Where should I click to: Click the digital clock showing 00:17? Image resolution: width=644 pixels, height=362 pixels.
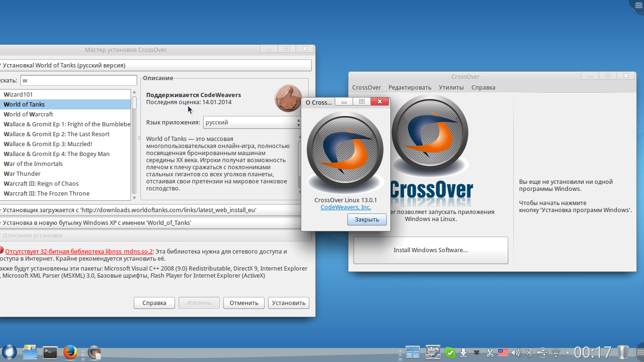click(x=593, y=352)
